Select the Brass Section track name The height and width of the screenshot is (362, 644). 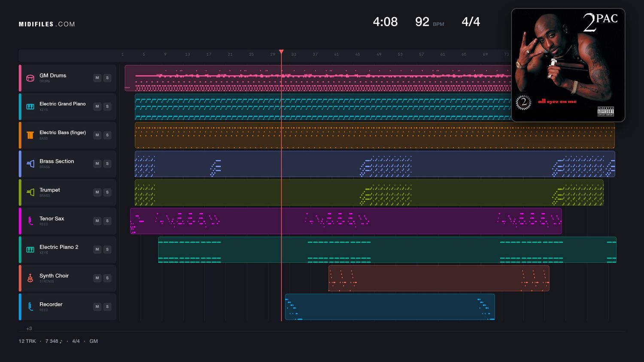[57, 161]
